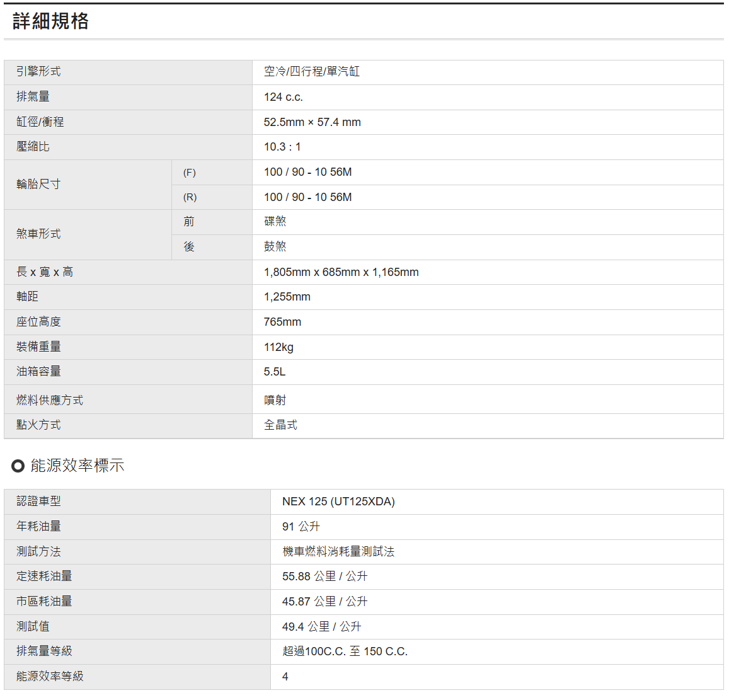The width and height of the screenshot is (734, 700).
Task: Click the 空冷/四行程/單汽缸 value
Action: point(311,72)
